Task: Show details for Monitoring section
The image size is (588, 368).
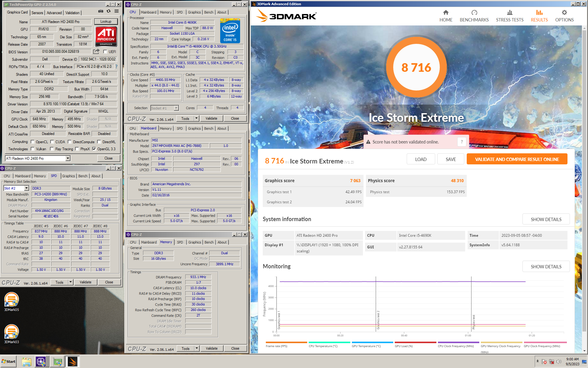Action: [x=546, y=266]
